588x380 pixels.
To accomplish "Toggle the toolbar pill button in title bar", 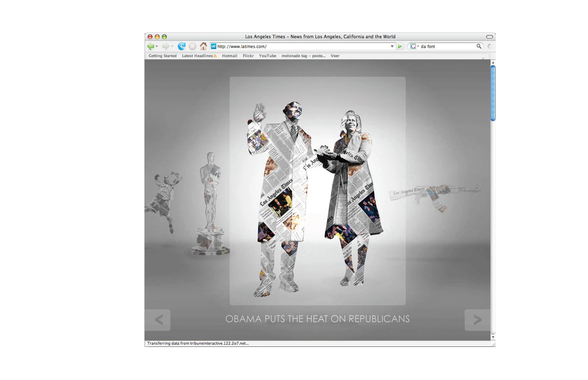I will tap(489, 37).
